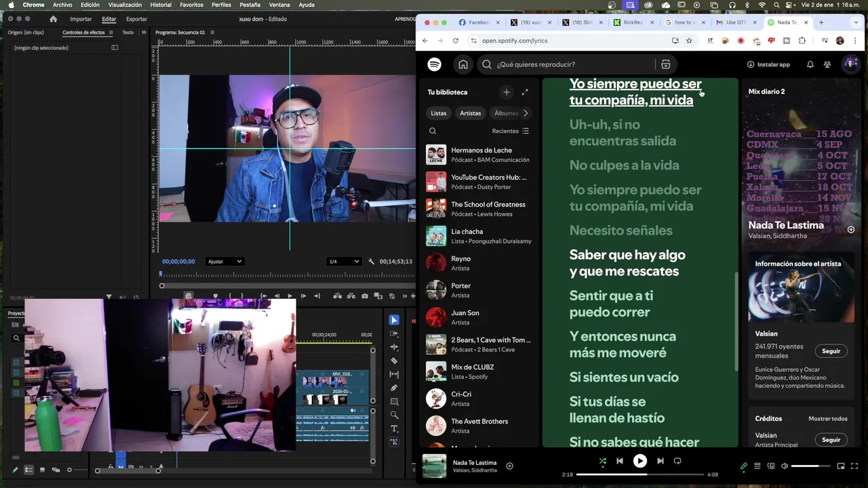This screenshot has height=488, width=868.
Task: Open Recientes sort options in library
Action: coord(511,131)
